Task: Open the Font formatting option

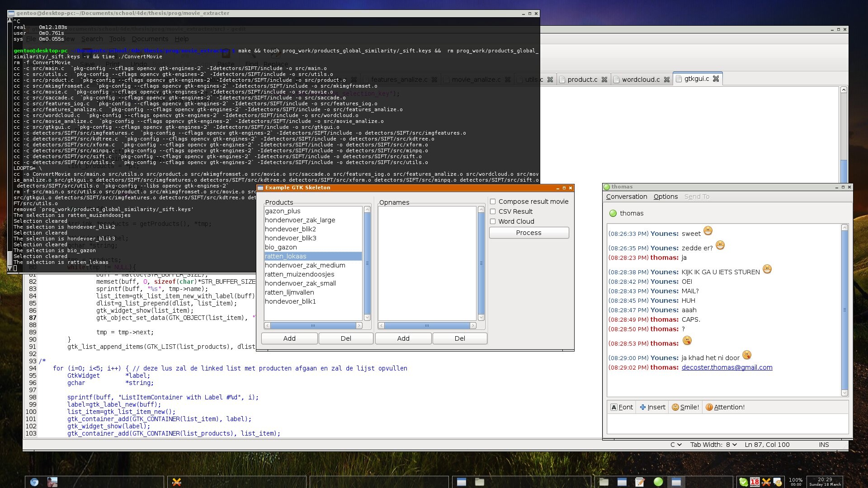Action: pyautogui.click(x=622, y=407)
